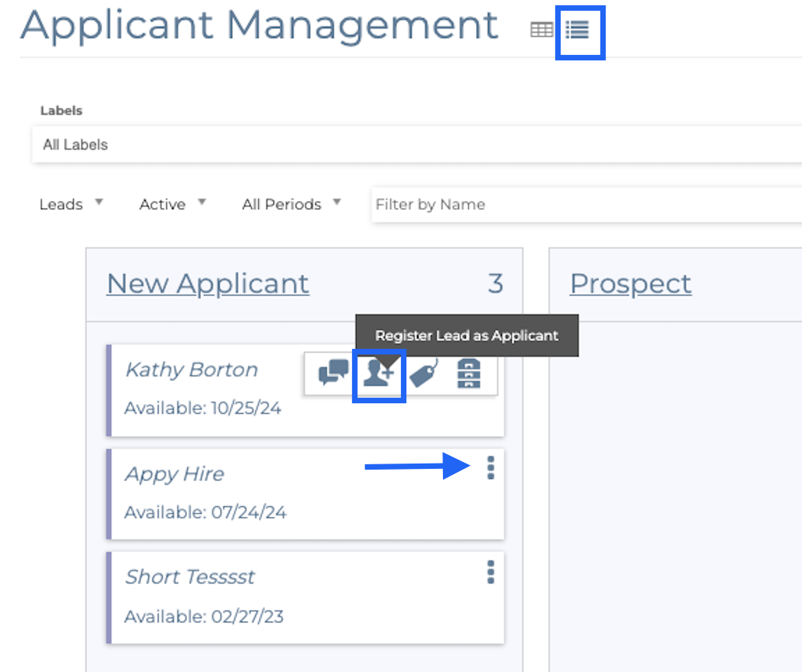The image size is (802, 672).
Task: Open three-dot menu on Short Tesssst card
Action: [x=490, y=571]
